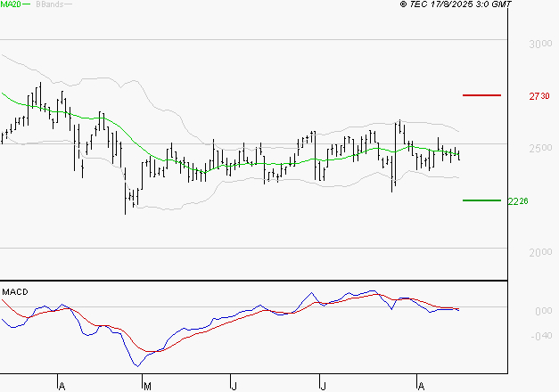The image size is (559, 392).
Task: Select the red resistance line marker
Action: coord(481,94)
